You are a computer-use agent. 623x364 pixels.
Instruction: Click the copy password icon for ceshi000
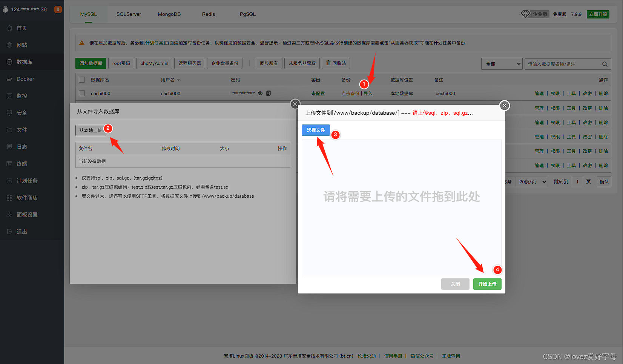[269, 93]
